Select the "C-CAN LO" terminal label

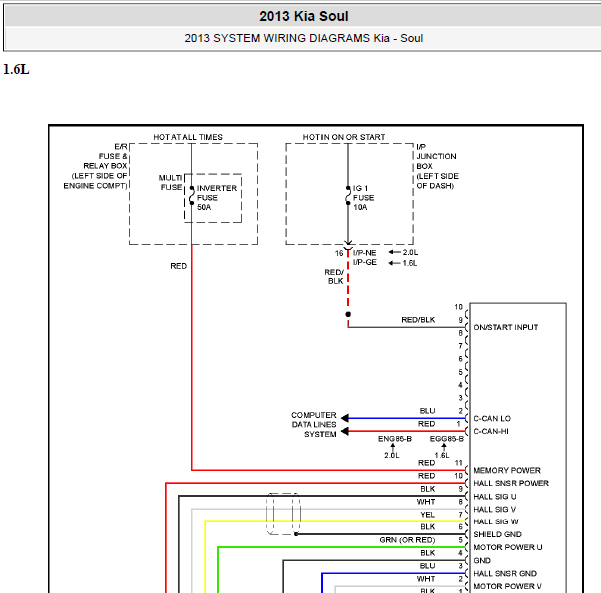pos(492,419)
